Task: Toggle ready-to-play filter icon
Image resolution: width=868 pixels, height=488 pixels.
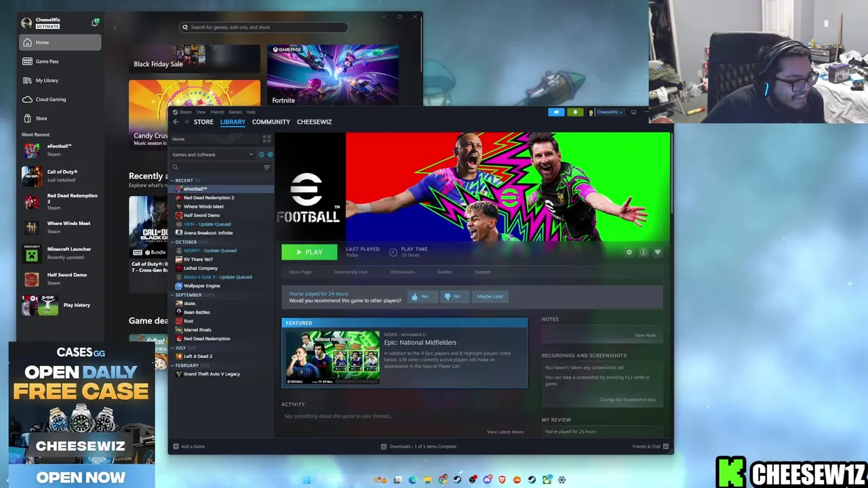Action: tap(270, 155)
